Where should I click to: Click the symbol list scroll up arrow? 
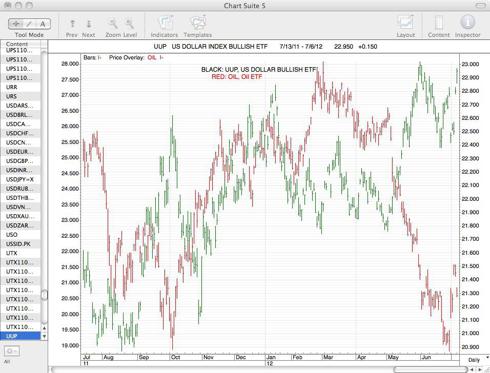[x=44, y=328]
